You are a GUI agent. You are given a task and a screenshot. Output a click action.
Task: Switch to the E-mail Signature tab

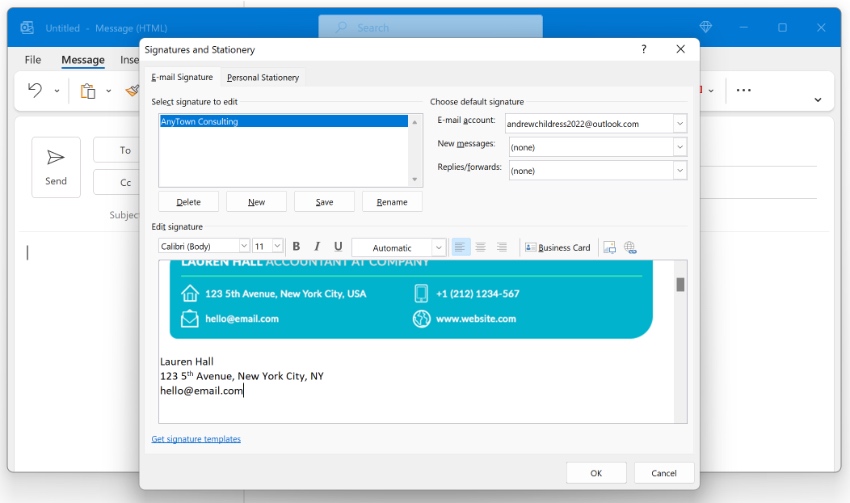click(182, 77)
